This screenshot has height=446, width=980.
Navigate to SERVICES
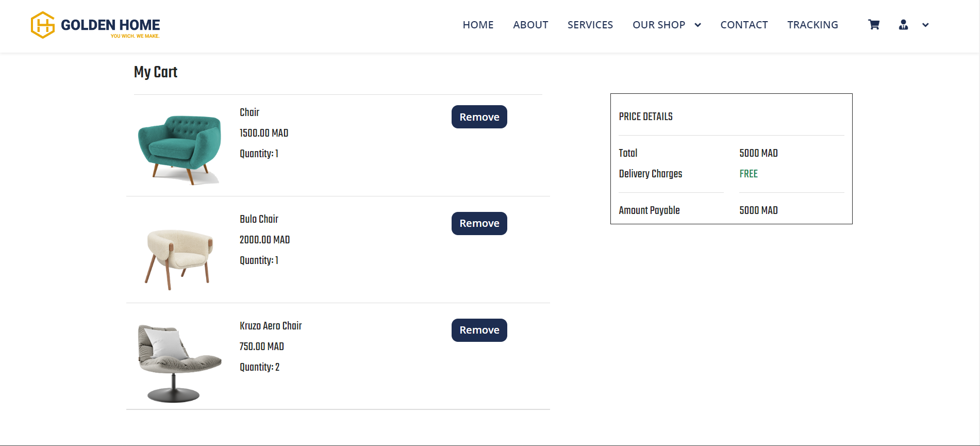click(x=590, y=25)
